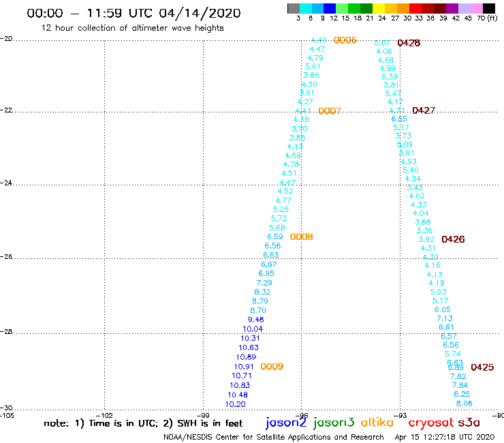The width and height of the screenshot is (504, 443).
Task: Click the black swatch ending the color bar
Action: tap(488, 8)
